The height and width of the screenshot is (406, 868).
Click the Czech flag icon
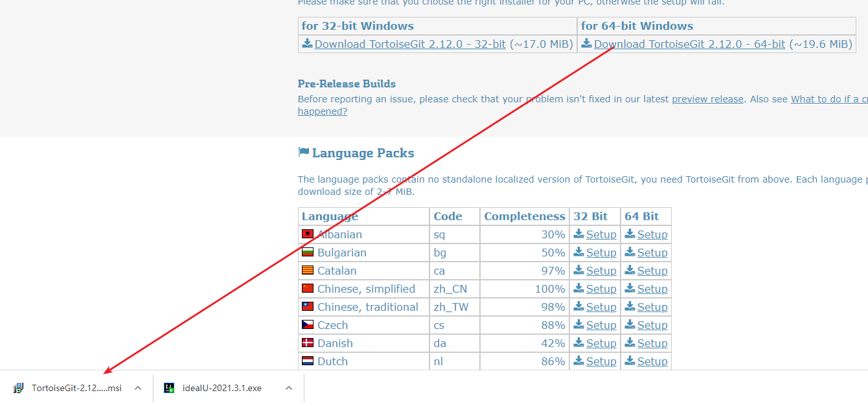tap(308, 324)
